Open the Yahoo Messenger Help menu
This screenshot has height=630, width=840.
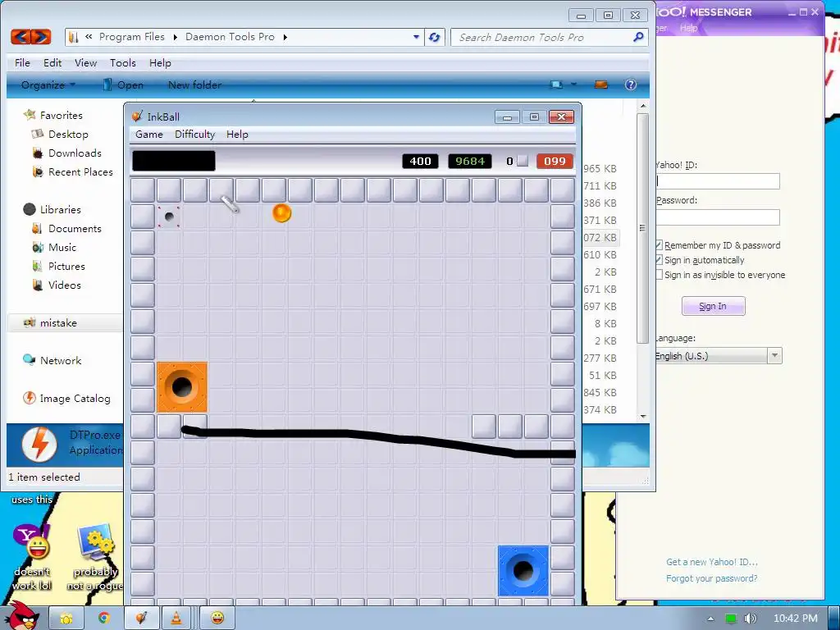click(x=688, y=28)
